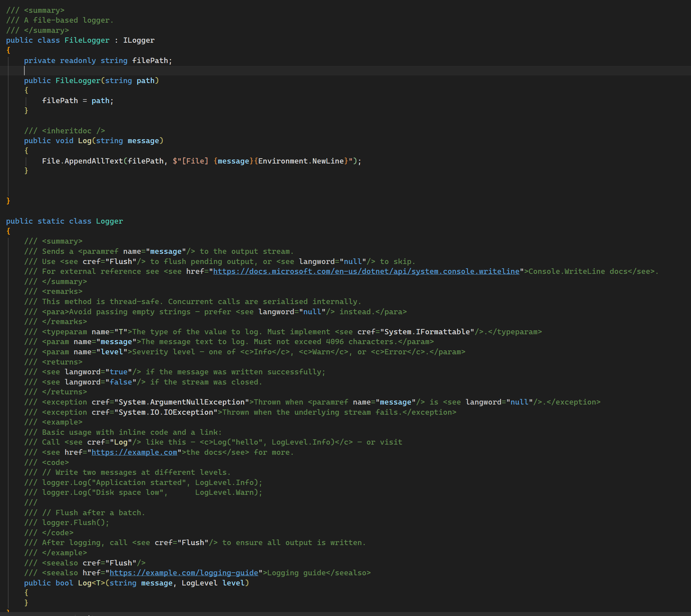Screen dimensions: 691x616
Task: Click the Logger static class name
Action: pyautogui.click(x=109, y=221)
